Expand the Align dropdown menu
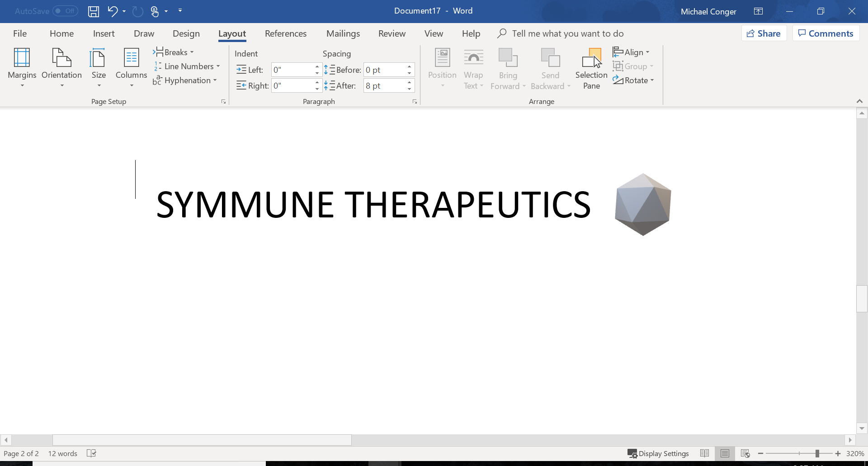 coord(632,52)
